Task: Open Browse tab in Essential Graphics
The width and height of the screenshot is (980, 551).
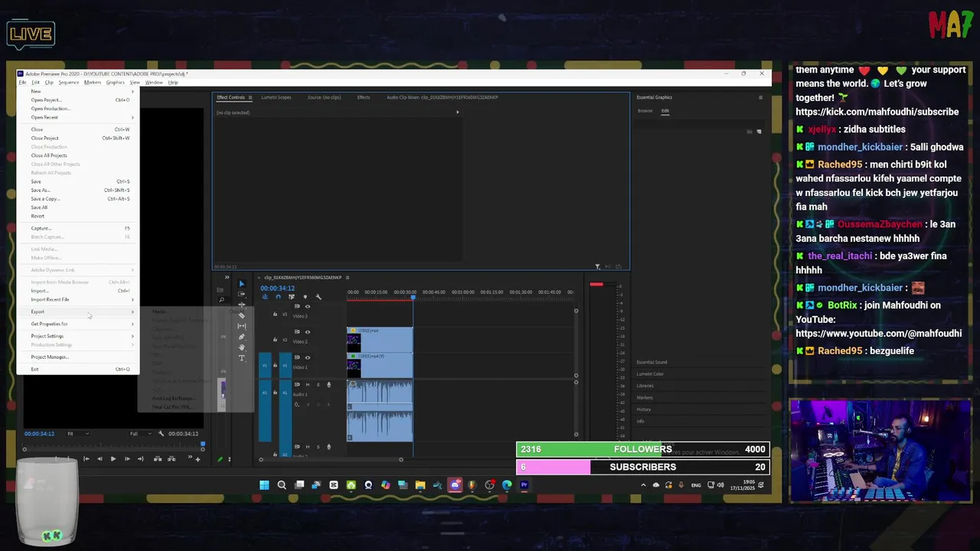Action: (x=645, y=111)
